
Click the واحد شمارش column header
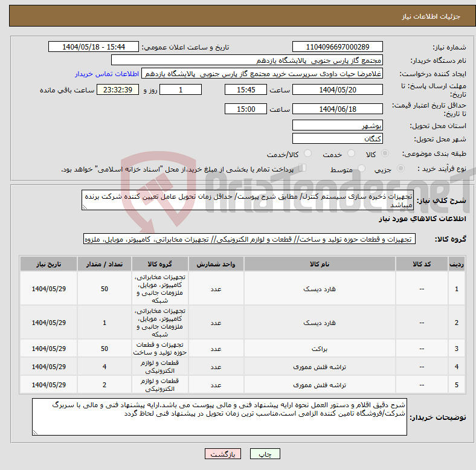click(x=216, y=264)
